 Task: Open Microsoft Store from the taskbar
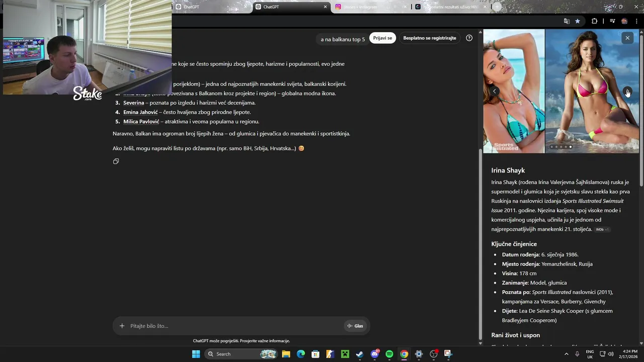315,354
